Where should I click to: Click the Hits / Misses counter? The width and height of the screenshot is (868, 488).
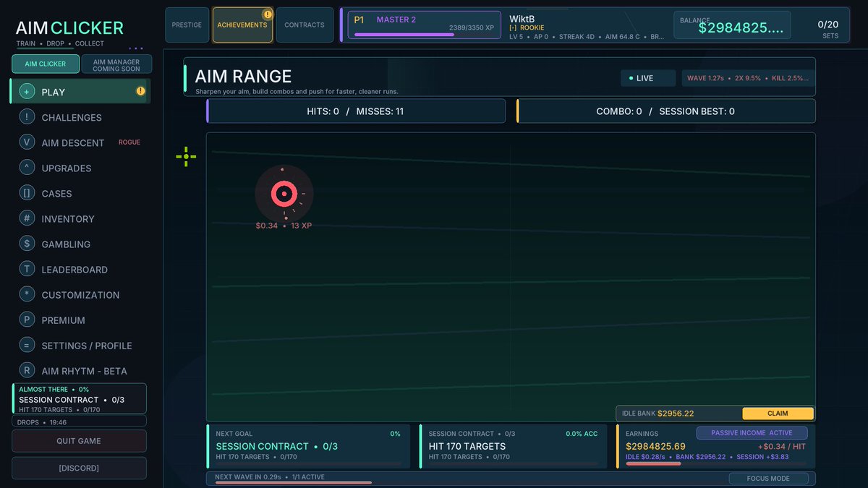(x=356, y=111)
